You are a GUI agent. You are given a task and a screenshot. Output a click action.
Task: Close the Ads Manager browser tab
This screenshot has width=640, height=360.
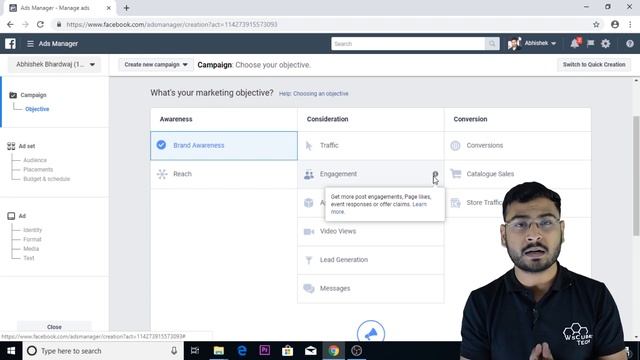click(109, 8)
